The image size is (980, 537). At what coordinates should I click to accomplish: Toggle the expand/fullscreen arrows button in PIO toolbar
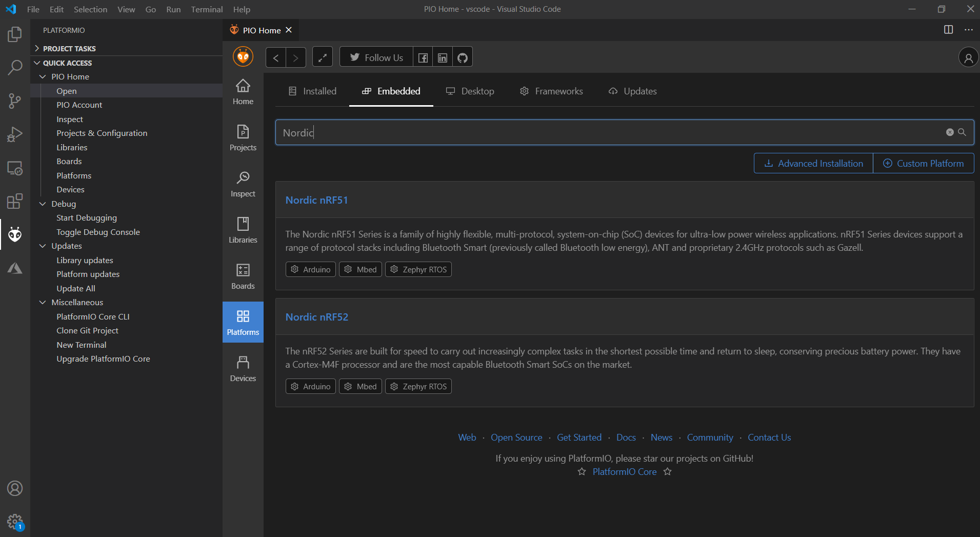tap(322, 57)
